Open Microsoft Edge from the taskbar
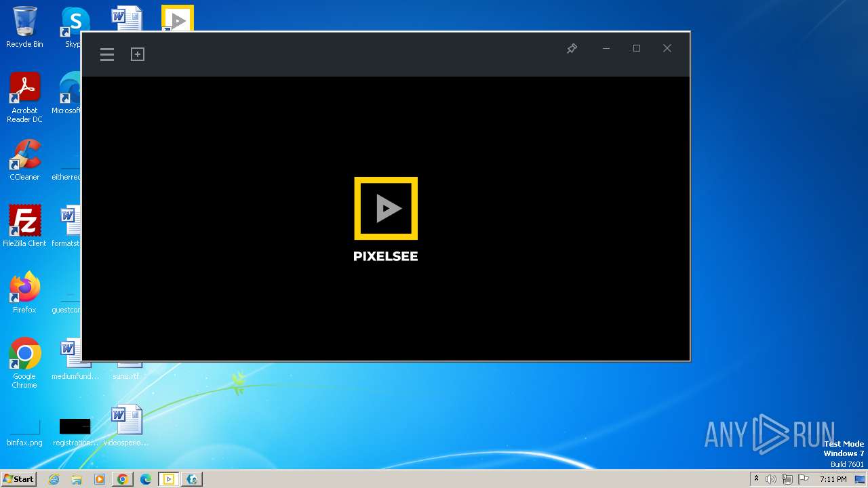Viewport: 868px width, 488px height. tap(146, 479)
